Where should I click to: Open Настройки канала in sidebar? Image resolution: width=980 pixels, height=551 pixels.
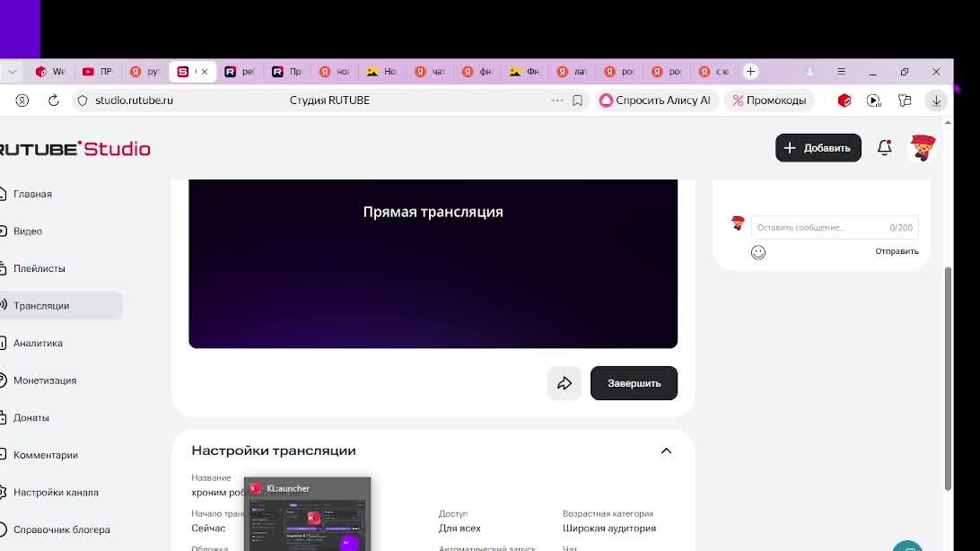[x=56, y=493]
